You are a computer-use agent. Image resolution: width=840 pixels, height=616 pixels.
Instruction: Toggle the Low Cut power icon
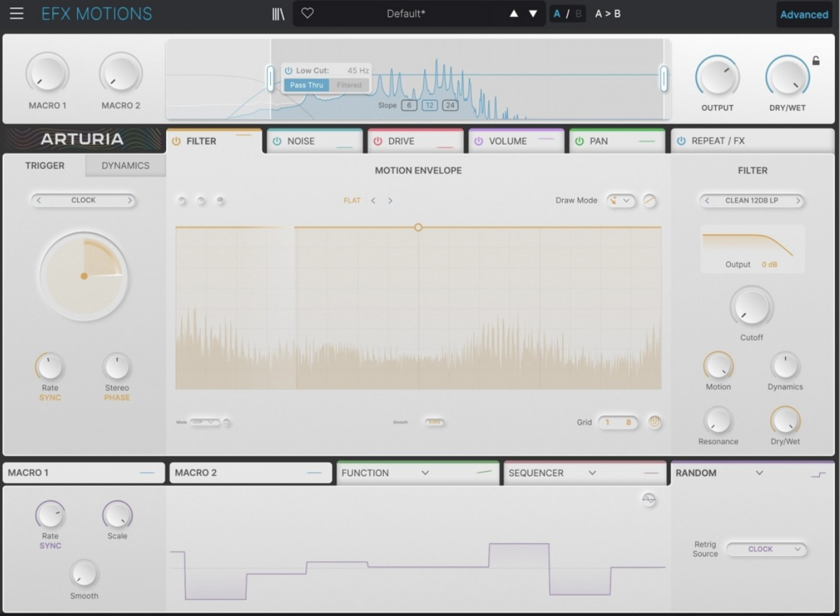(289, 70)
